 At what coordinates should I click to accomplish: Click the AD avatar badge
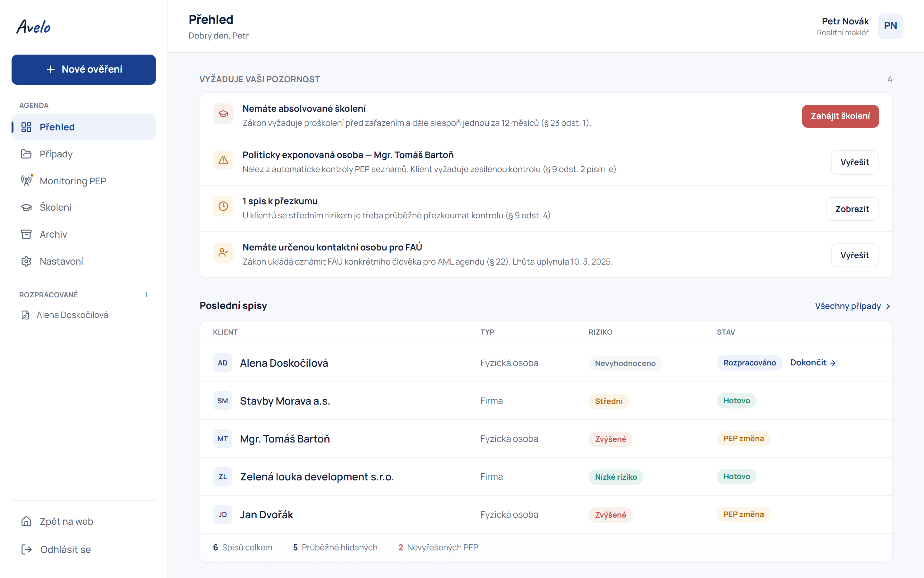click(223, 363)
